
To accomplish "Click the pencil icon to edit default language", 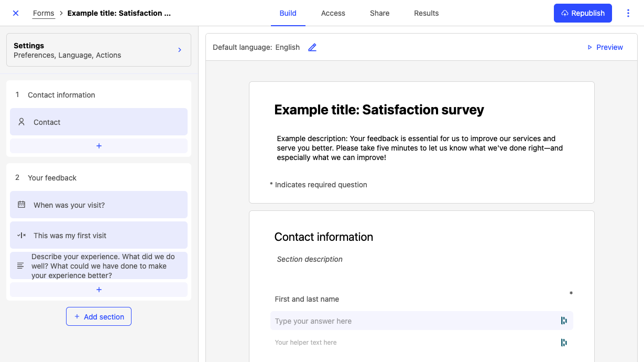I will pyautogui.click(x=312, y=47).
